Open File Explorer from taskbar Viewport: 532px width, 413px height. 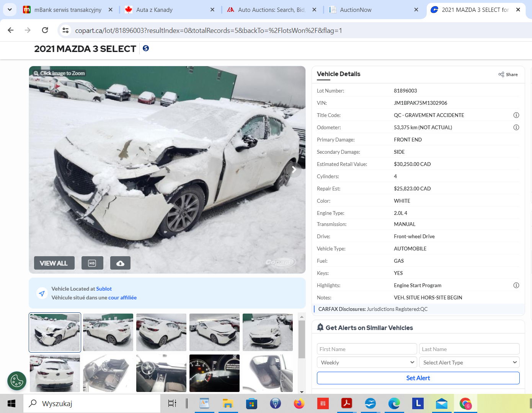click(x=228, y=403)
